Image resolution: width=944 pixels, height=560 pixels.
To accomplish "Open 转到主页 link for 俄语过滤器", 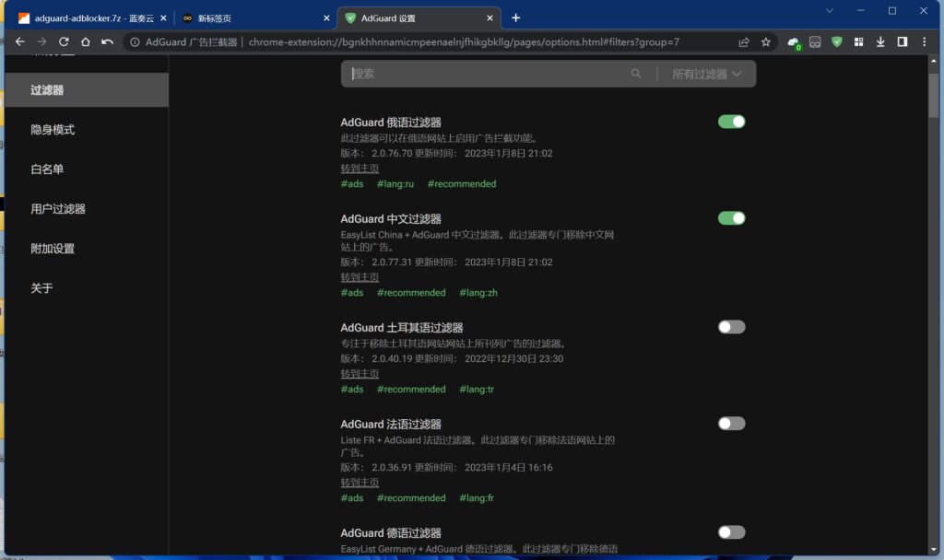I will tap(360, 169).
